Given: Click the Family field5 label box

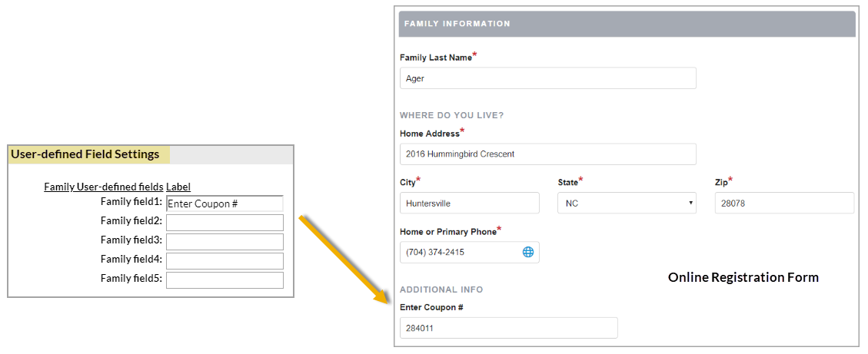Looking at the screenshot, I should (224, 280).
